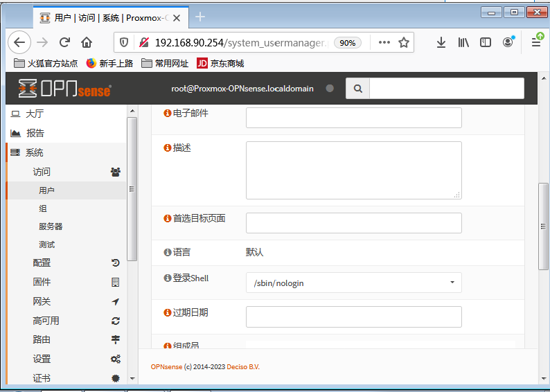The height and width of the screenshot is (392, 550).
Task: Open Firefox downloads panel
Action: click(441, 42)
